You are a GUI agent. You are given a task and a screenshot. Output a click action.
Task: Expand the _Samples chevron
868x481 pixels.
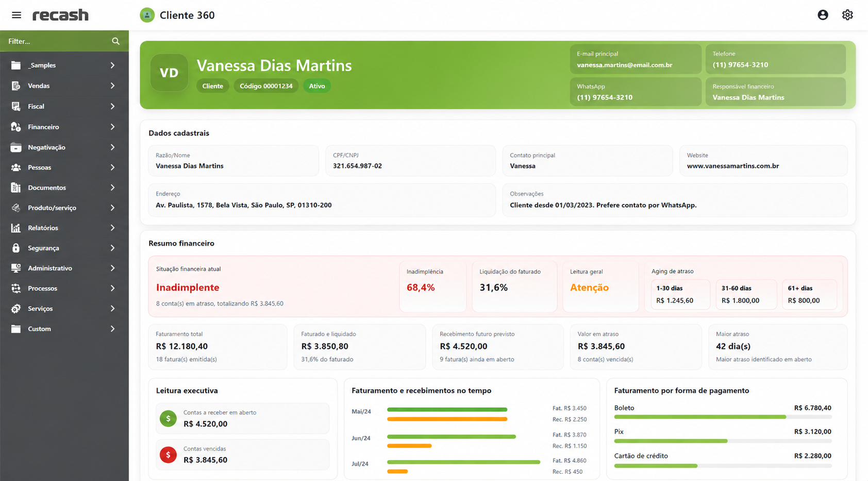(112, 65)
